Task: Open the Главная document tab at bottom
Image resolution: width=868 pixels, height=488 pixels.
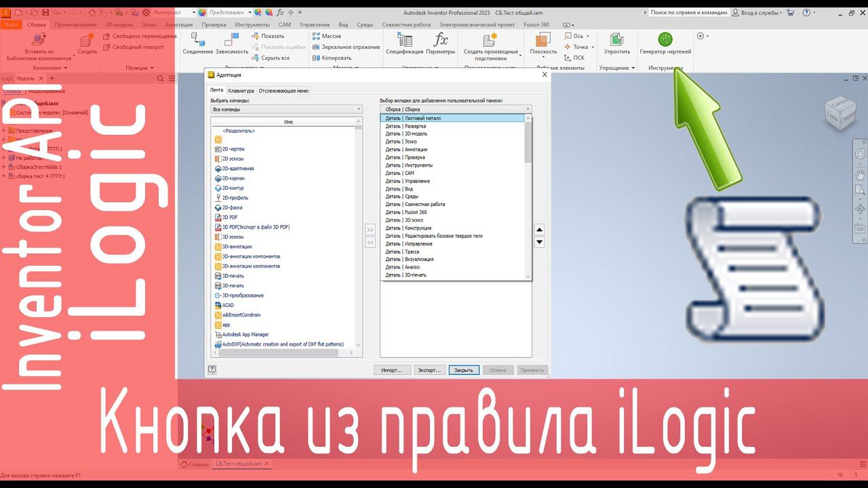Action: tap(195, 464)
